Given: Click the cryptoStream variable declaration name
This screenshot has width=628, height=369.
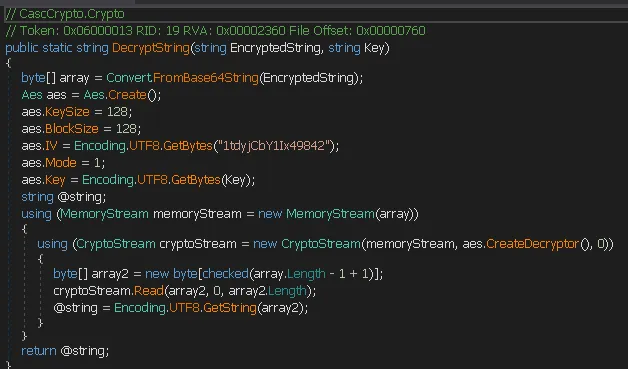Looking at the screenshot, I should click(x=198, y=244).
